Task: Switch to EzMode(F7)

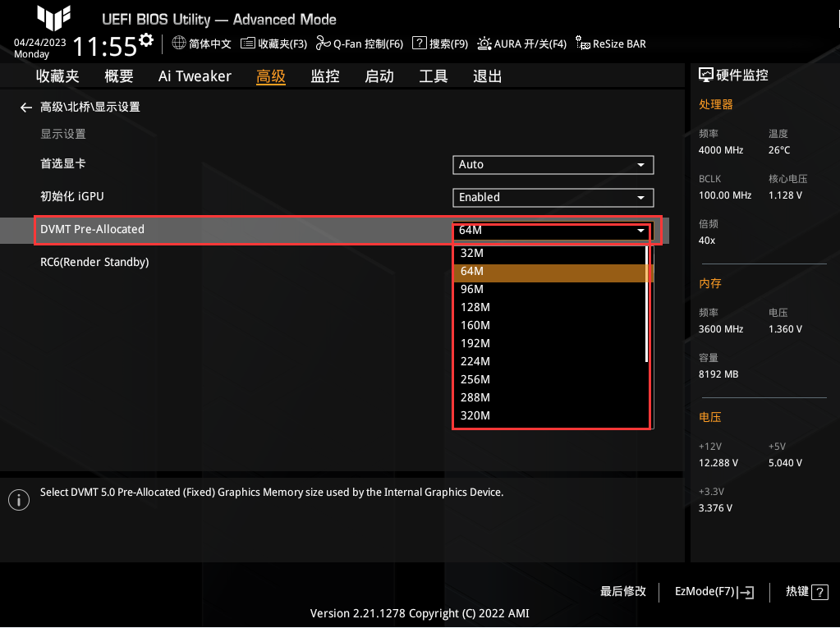Action: point(714,592)
